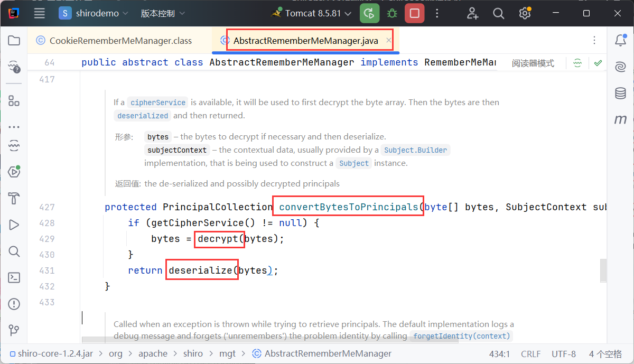Open the 版本控制 dropdown
This screenshot has height=364, width=634.
163,13
